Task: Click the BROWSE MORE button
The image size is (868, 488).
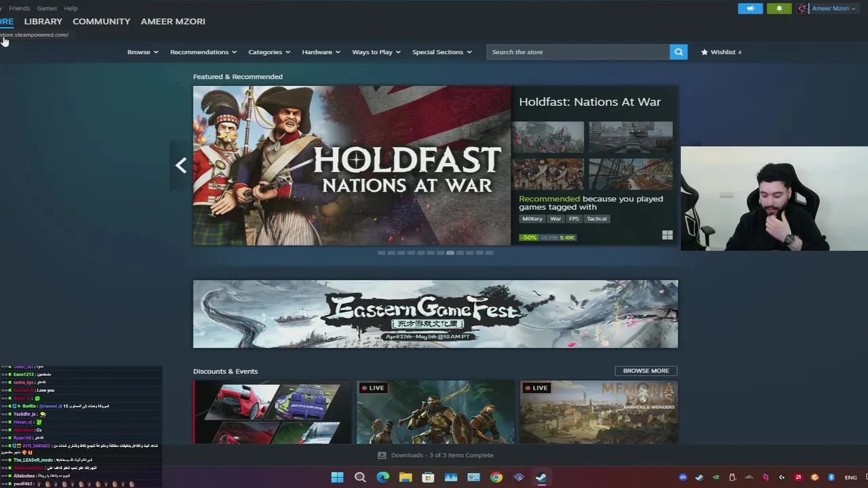Action: point(646,371)
